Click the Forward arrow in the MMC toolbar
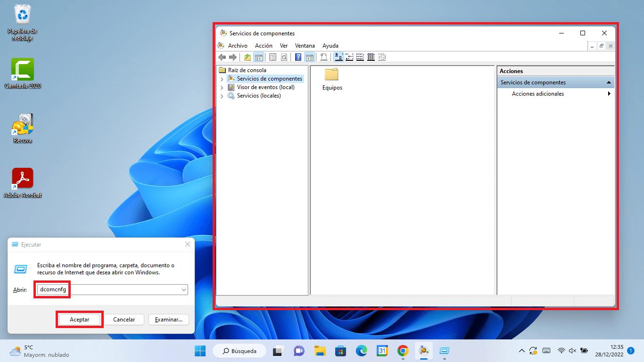Viewport: 644px width, 362px height. coord(232,57)
